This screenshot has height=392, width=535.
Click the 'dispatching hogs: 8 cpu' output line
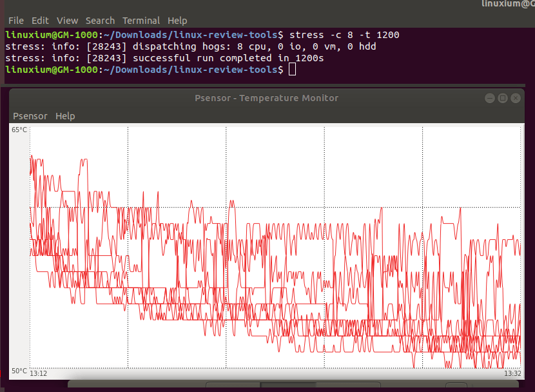(191, 46)
